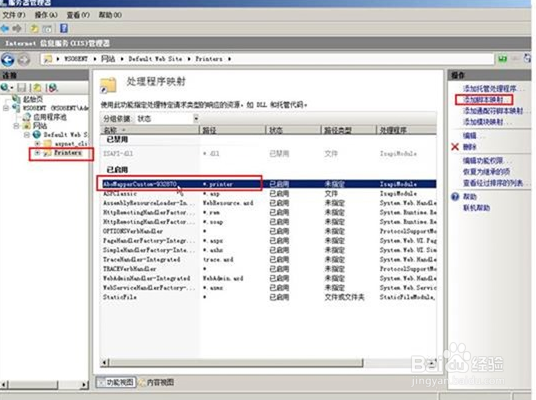Select the Default Web Site globe node
This screenshot has height=400, width=536.
click(x=65, y=134)
